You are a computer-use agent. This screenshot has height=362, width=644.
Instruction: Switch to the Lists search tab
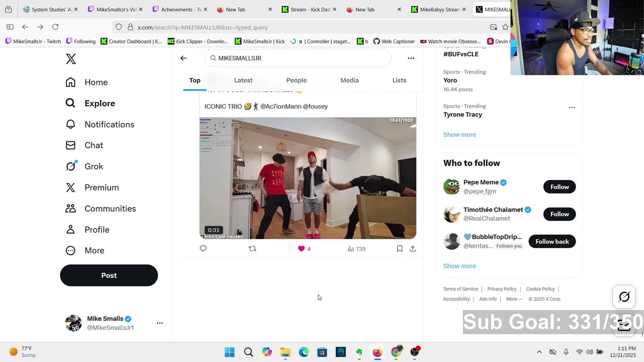(x=399, y=80)
